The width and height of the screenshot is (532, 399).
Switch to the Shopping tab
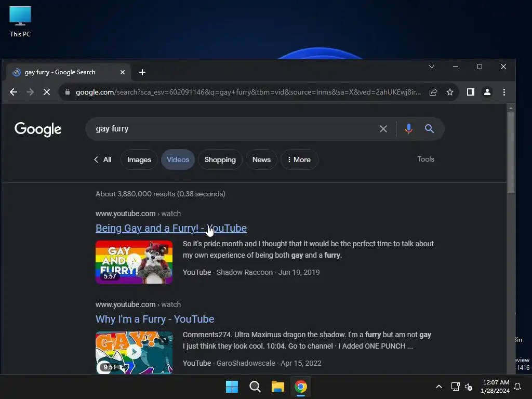[x=220, y=159]
